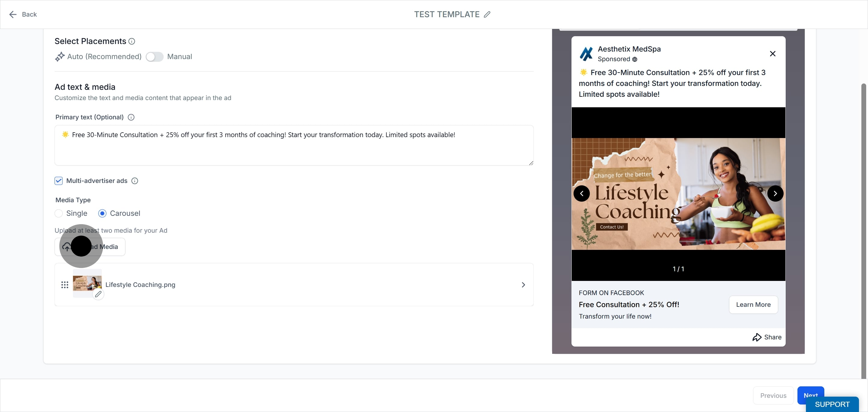Click the edit pencil on Lifestyle Coaching thumbnail
The width and height of the screenshot is (868, 412).
pyautogui.click(x=98, y=294)
